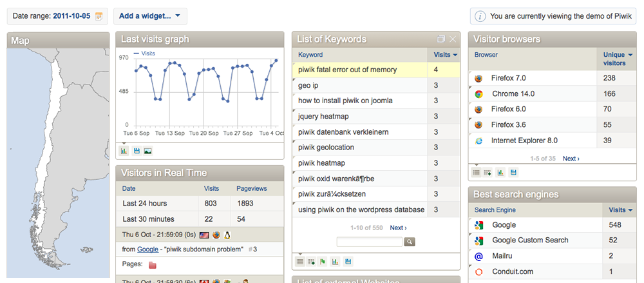Sort search engines by Visits header
This screenshot has height=283, width=644.
tap(620, 210)
